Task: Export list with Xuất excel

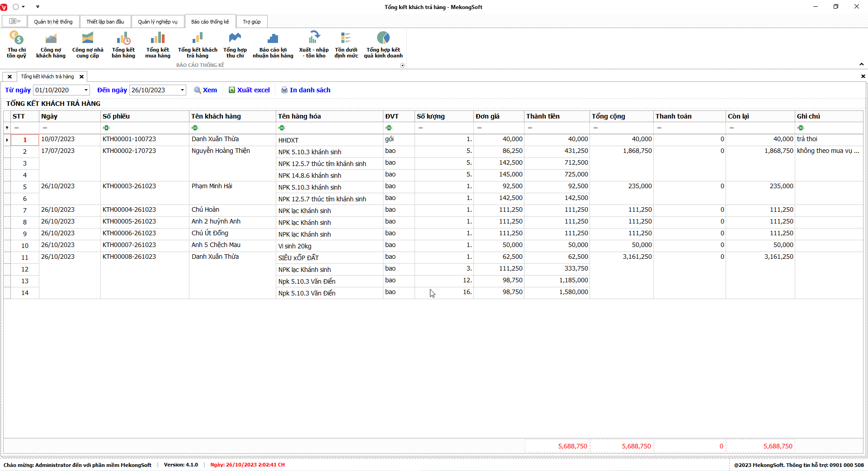Action: click(249, 90)
